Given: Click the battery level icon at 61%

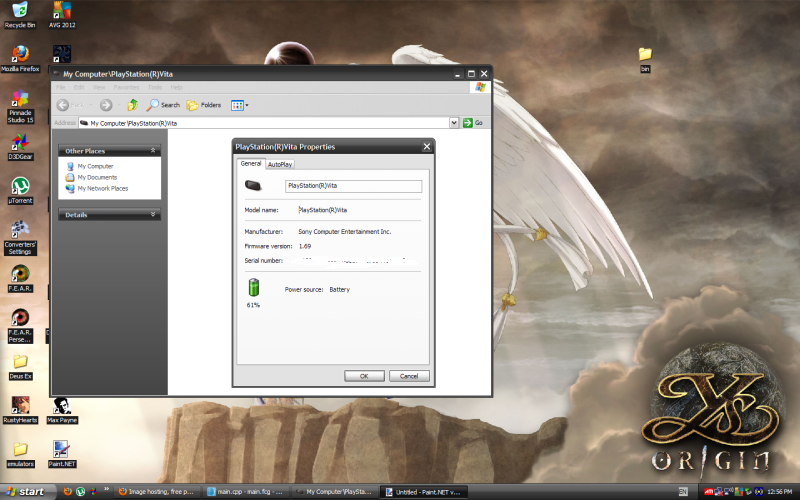Looking at the screenshot, I should point(254,288).
